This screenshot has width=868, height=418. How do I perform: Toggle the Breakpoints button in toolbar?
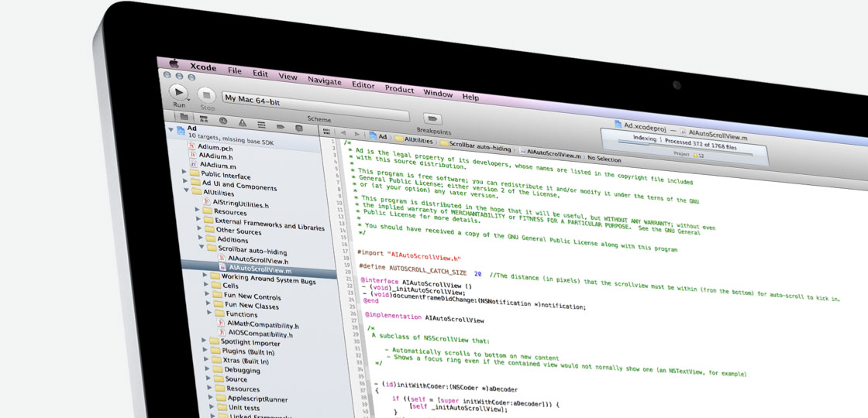pos(432,119)
